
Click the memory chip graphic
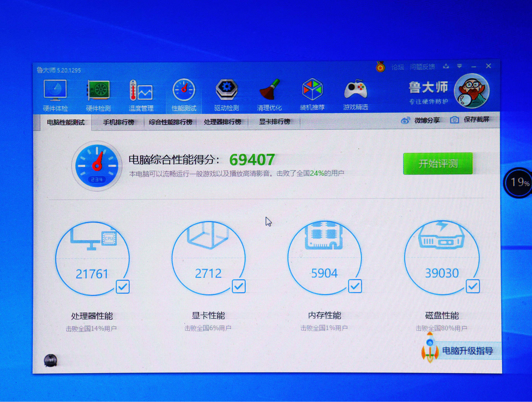[x=324, y=236]
